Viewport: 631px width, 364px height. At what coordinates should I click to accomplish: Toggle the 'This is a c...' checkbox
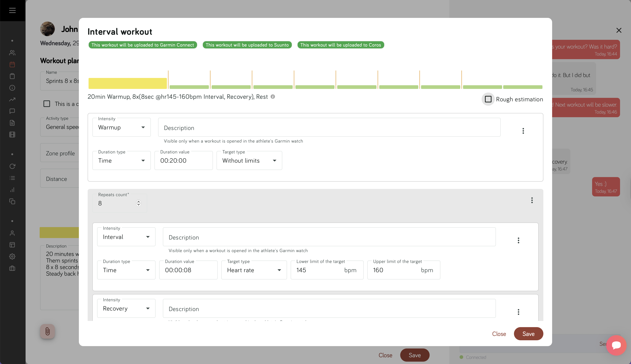click(47, 104)
